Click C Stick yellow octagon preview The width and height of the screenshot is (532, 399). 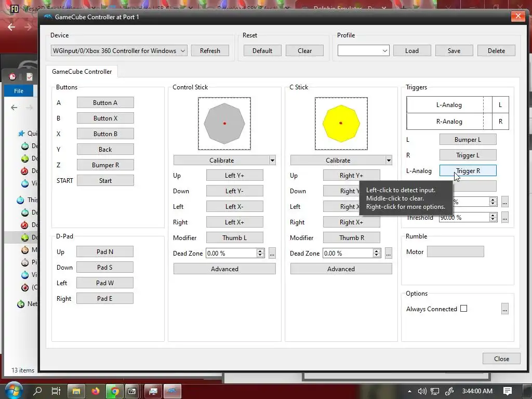click(341, 124)
